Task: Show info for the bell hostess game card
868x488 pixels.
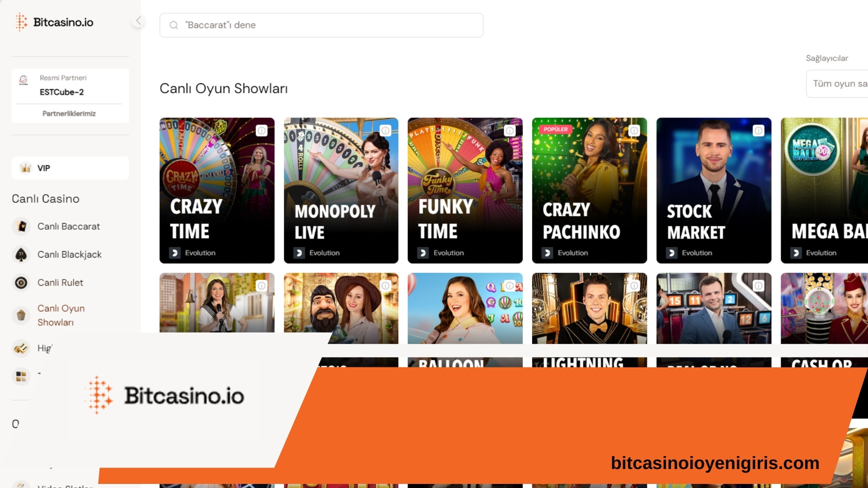Action: tap(262, 286)
